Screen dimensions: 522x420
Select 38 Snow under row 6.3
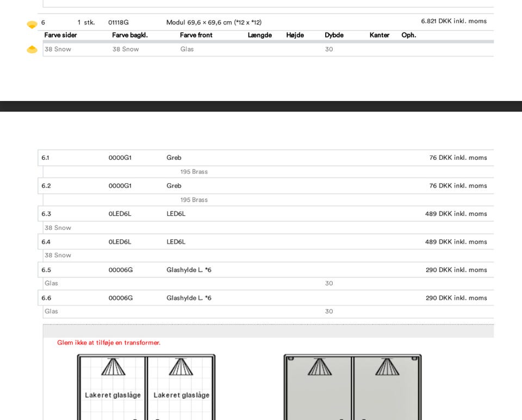pyautogui.click(x=58, y=228)
